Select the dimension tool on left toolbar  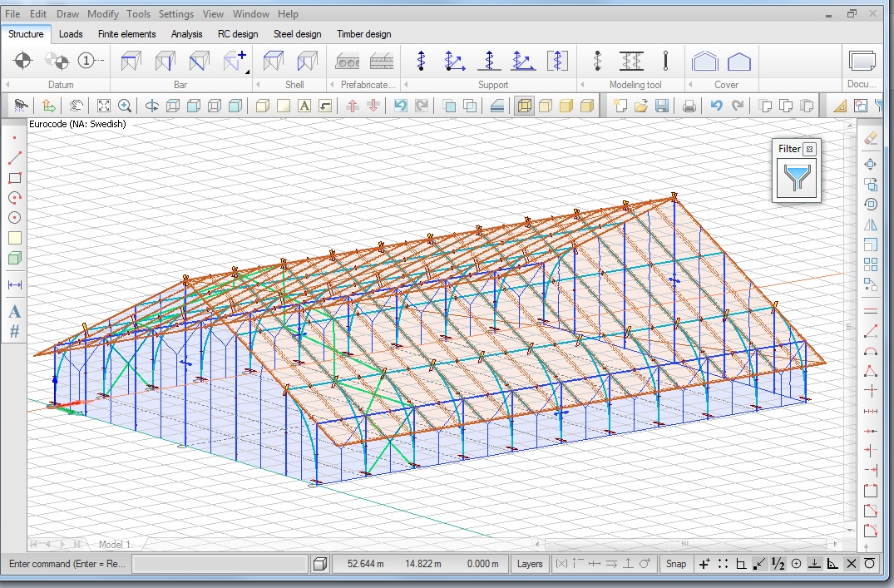15,284
